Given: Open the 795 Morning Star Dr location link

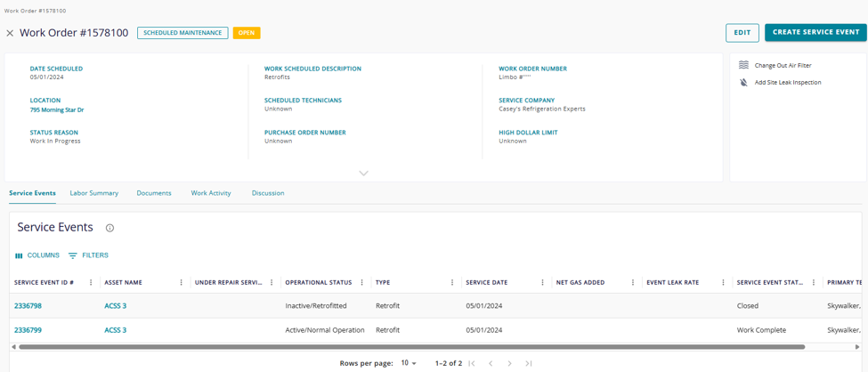Looking at the screenshot, I should tap(57, 109).
